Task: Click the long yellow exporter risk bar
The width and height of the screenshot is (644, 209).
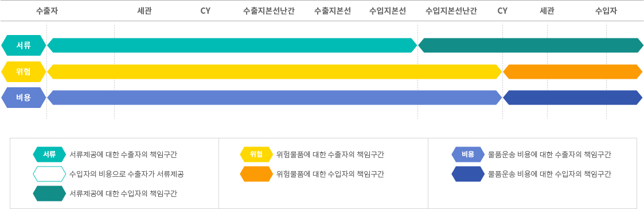Action: (274, 72)
